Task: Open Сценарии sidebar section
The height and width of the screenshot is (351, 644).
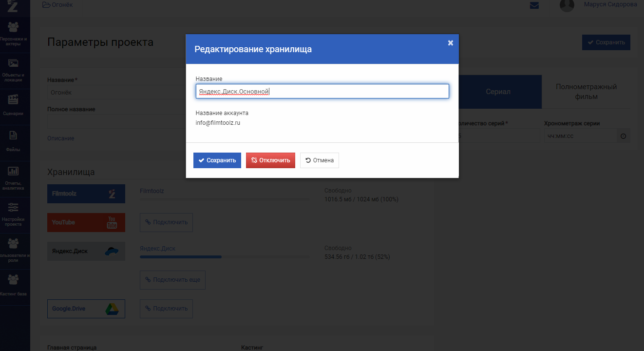Action: coord(14,106)
